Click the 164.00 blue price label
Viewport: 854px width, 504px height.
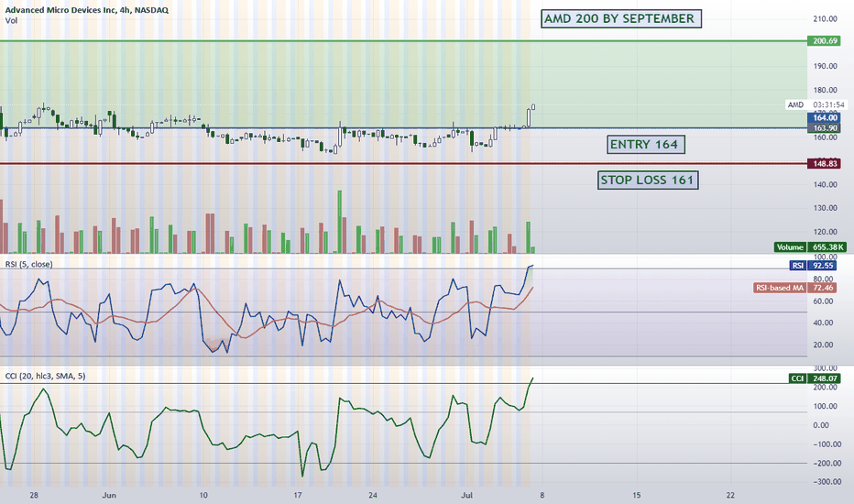[x=825, y=117]
